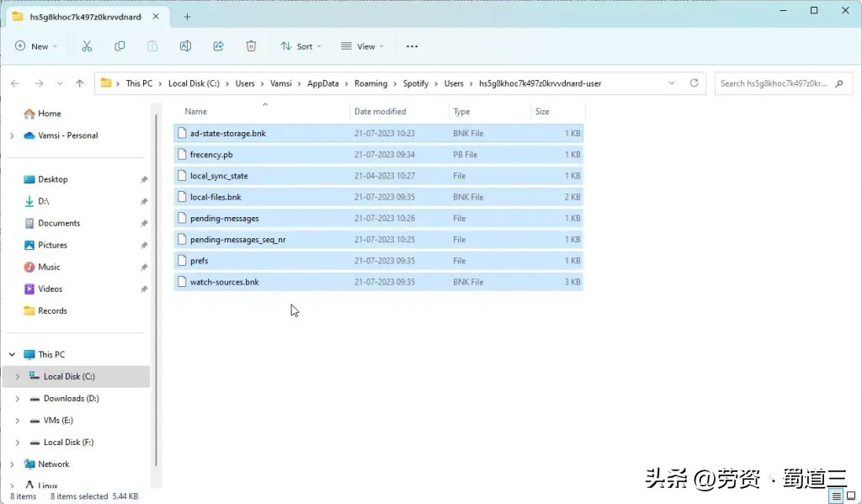Viewport: 862px width, 504px height.
Task: Open the Sort dropdown
Action: click(301, 46)
